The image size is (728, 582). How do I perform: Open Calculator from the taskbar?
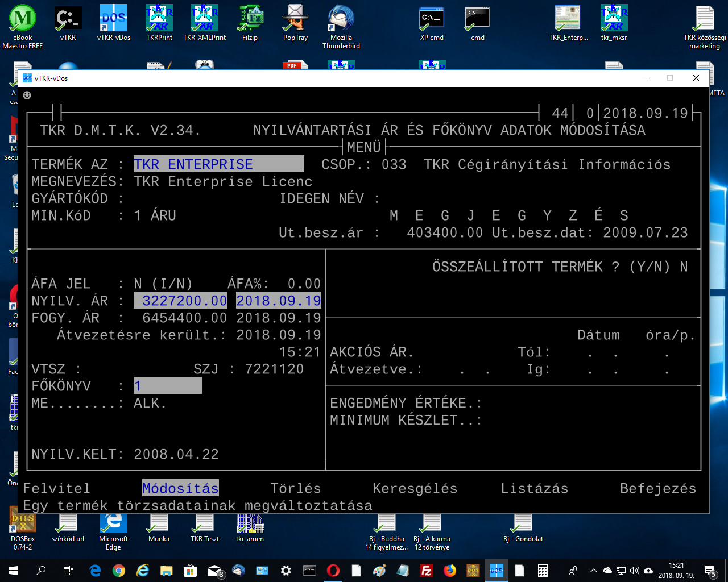543,571
